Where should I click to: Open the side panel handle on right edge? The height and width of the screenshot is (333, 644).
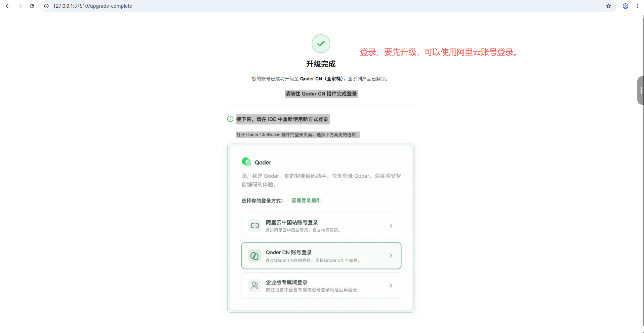point(641,90)
